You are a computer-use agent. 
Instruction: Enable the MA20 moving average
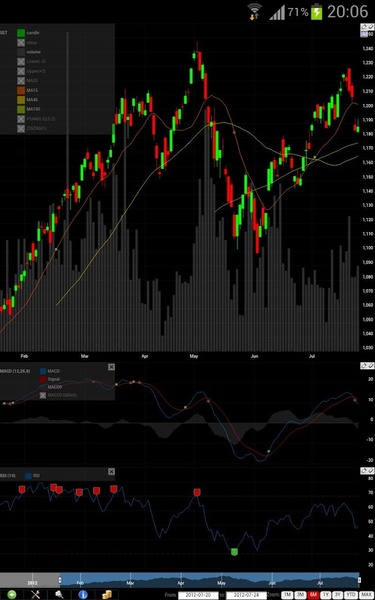click(x=21, y=81)
